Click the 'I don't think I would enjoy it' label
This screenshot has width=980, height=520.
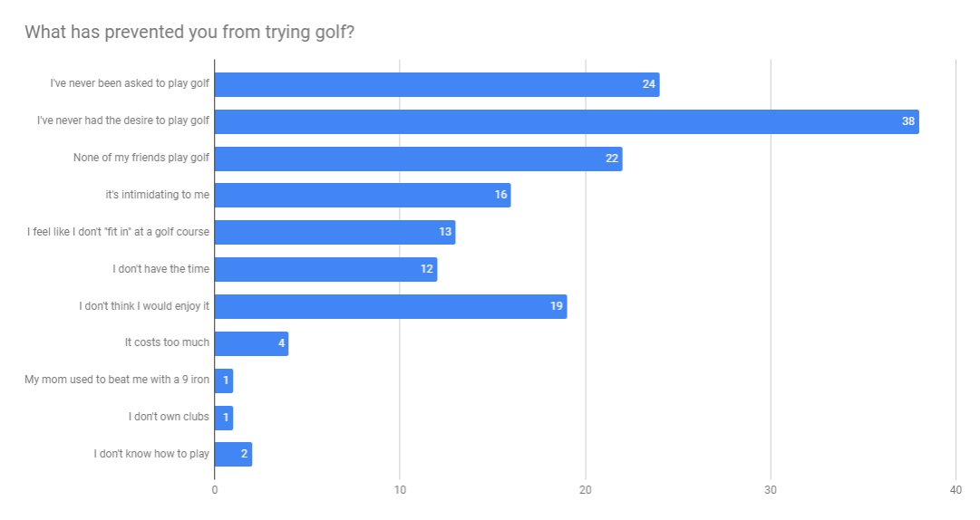144,306
